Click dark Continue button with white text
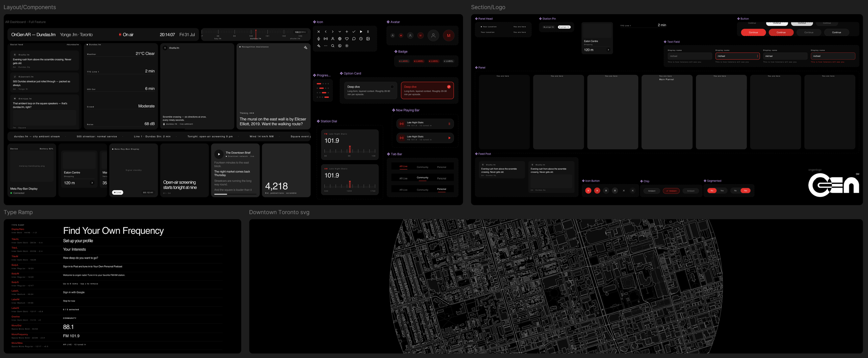The image size is (868, 358). pos(836,32)
